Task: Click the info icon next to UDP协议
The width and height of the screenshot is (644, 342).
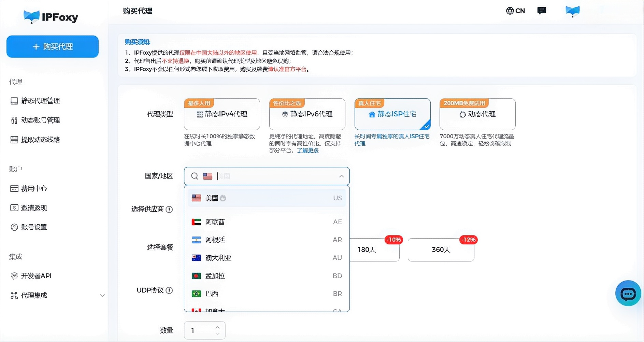Action: point(169,290)
